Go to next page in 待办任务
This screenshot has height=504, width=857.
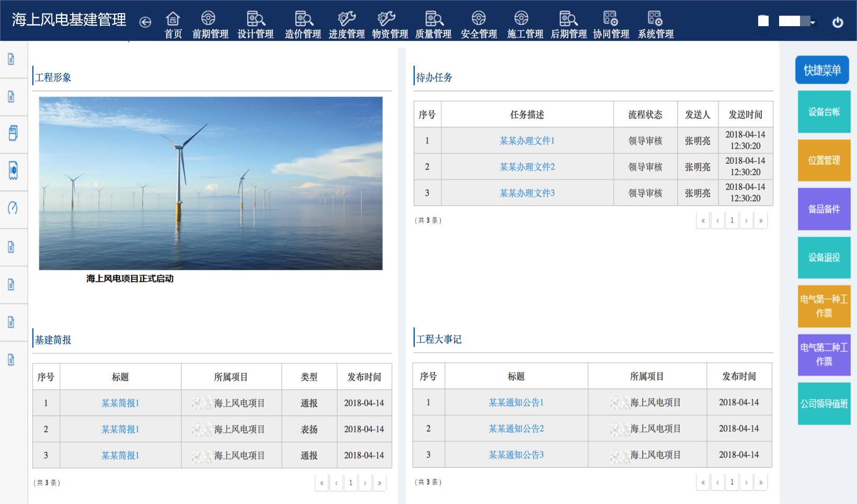tap(746, 221)
